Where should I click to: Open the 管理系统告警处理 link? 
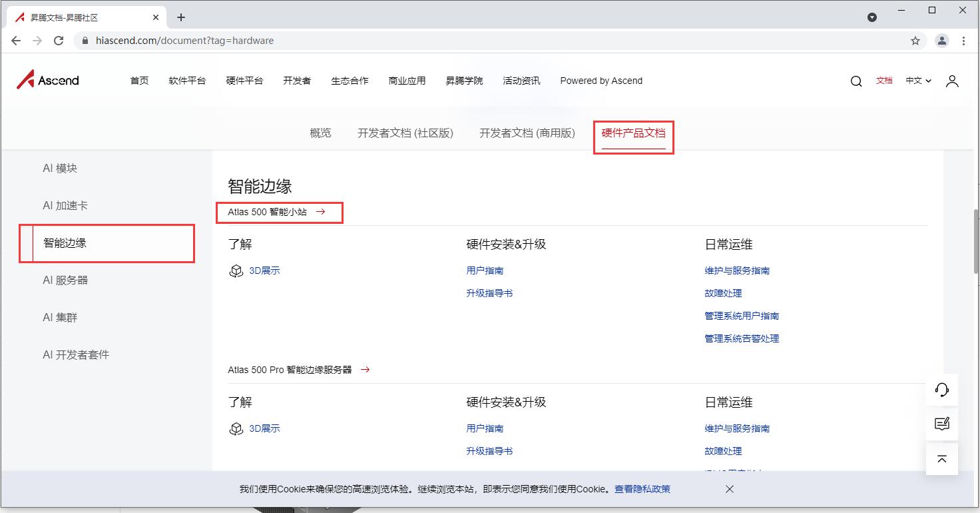click(x=742, y=339)
